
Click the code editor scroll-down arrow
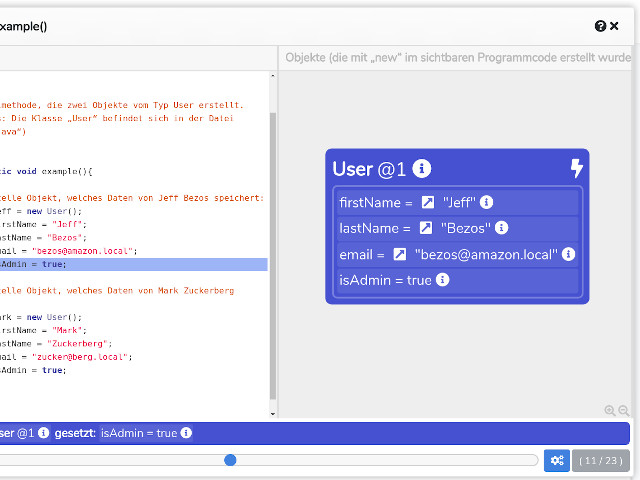(x=273, y=414)
